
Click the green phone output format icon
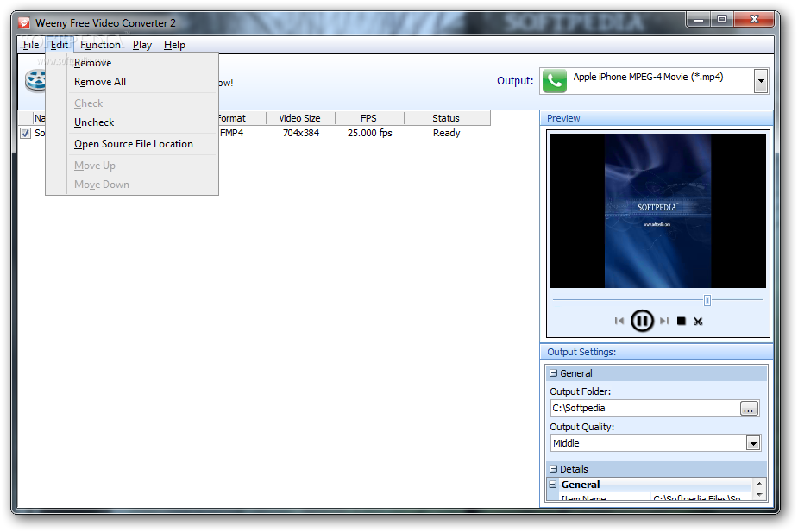click(555, 81)
